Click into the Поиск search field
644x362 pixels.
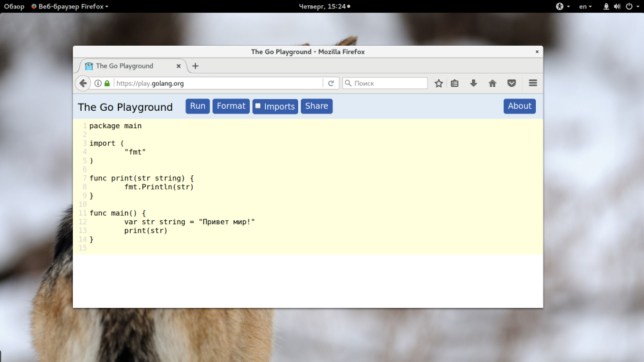pyautogui.click(x=385, y=83)
